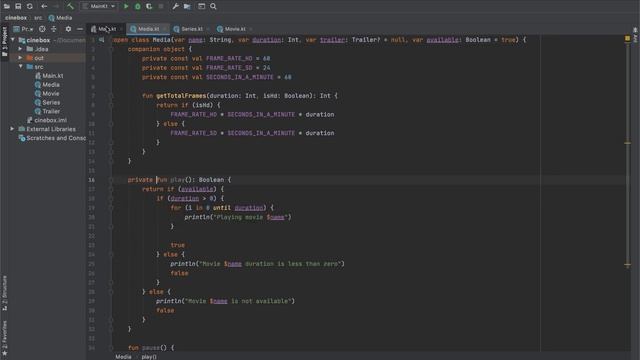Screen dimensions: 640x360
Task: Click the lower warning stripe in scrollbar
Action: tap(628, 265)
